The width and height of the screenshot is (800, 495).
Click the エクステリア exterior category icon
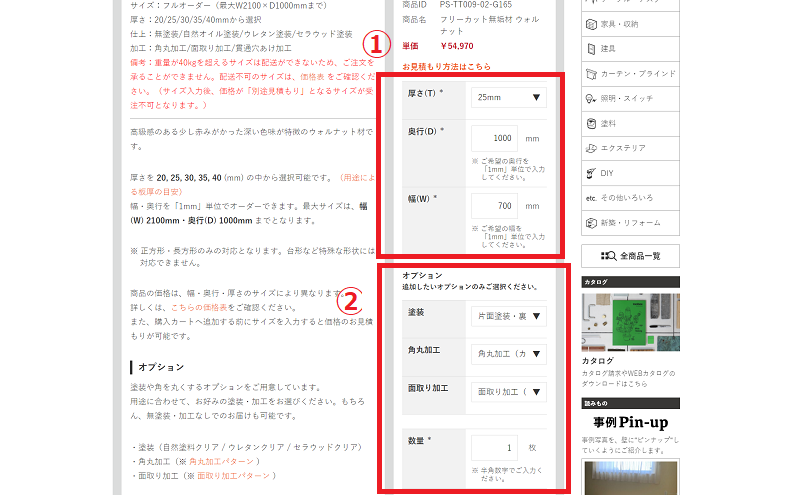pos(592,148)
